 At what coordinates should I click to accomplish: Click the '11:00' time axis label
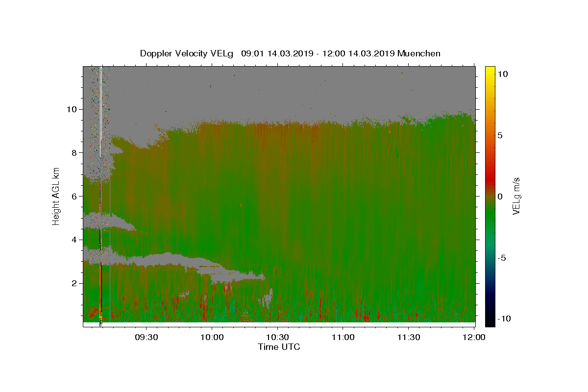tap(343, 337)
